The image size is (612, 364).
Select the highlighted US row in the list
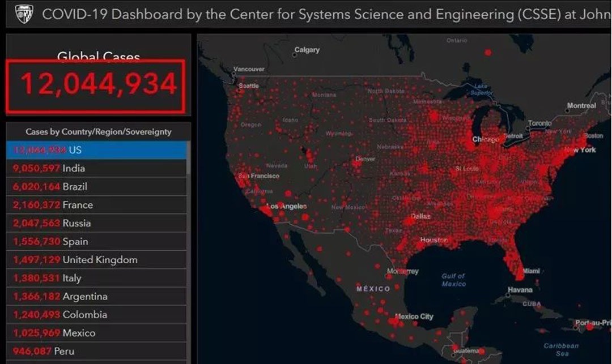click(x=96, y=150)
